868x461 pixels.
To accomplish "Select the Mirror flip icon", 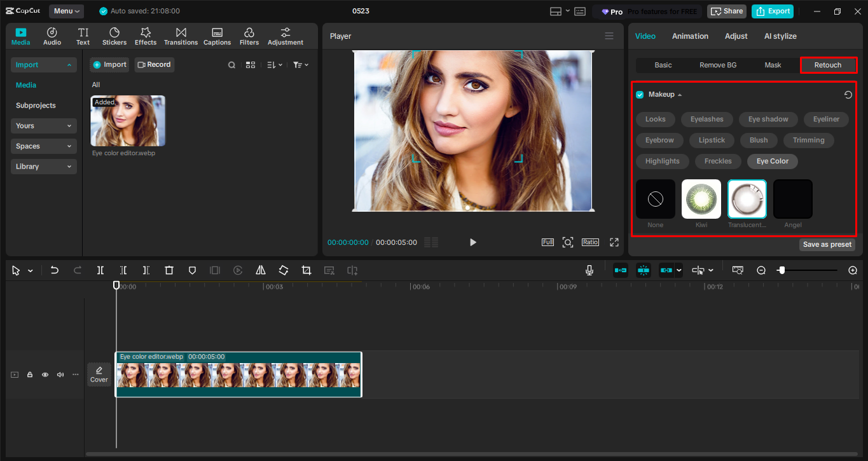I will [260, 270].
